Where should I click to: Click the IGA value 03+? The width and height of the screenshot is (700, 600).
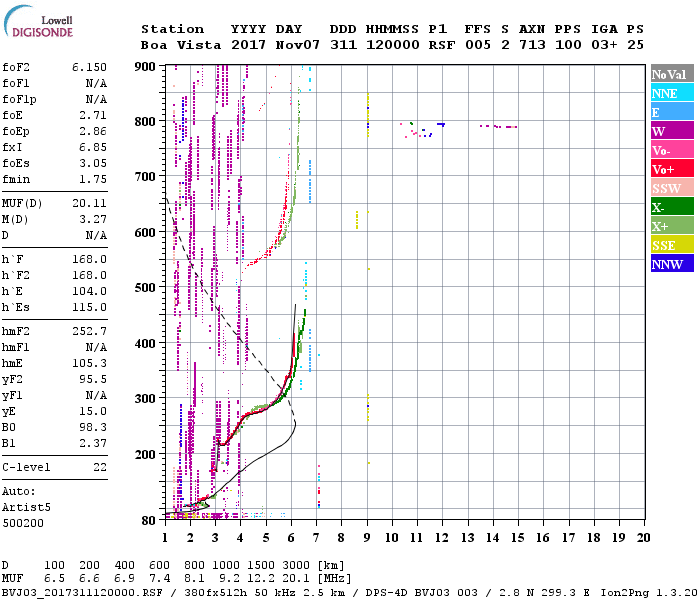point(604,45)
